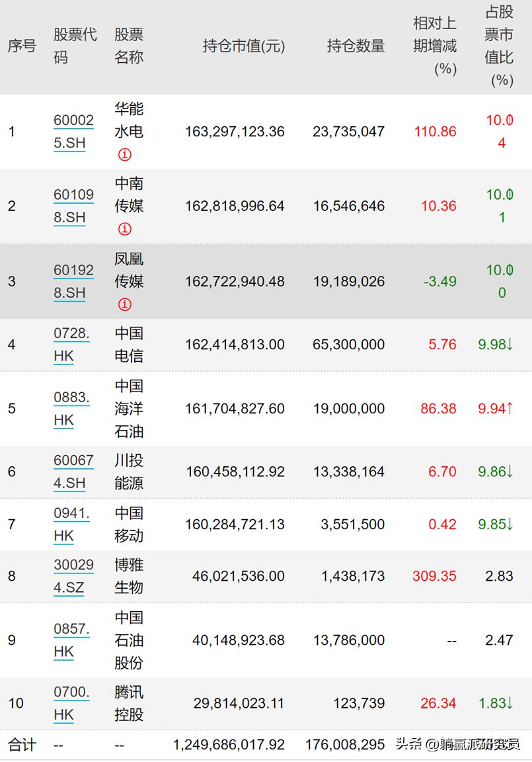
Task: Click the 持仓市值(元) column header
Action: 243,47
